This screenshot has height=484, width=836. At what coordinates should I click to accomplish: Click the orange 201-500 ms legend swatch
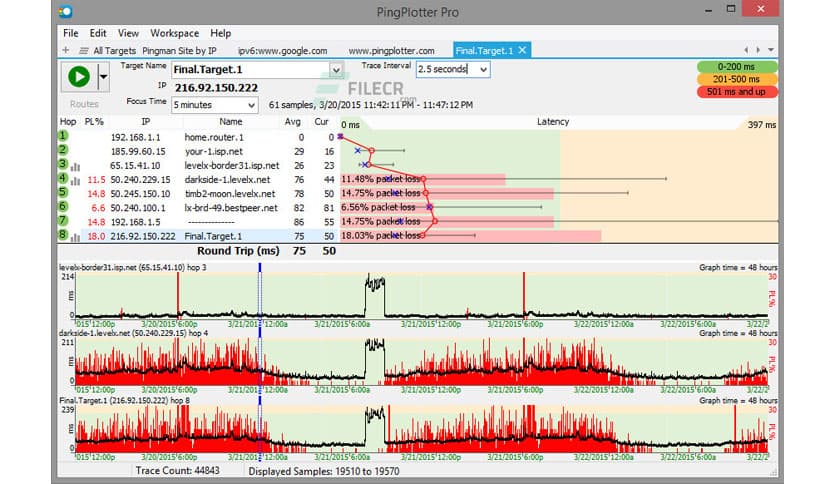click(736, 79)
